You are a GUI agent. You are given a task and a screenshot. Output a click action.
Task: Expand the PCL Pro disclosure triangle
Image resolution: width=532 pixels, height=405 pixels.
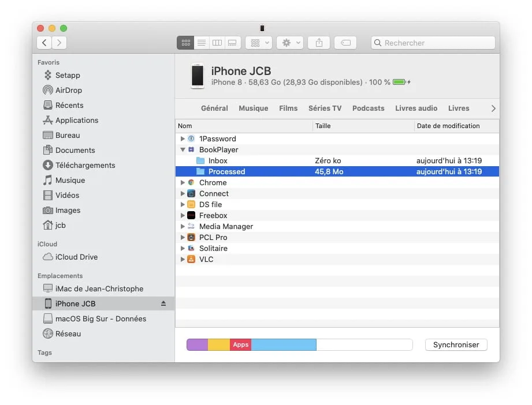(x=183, y=237)
